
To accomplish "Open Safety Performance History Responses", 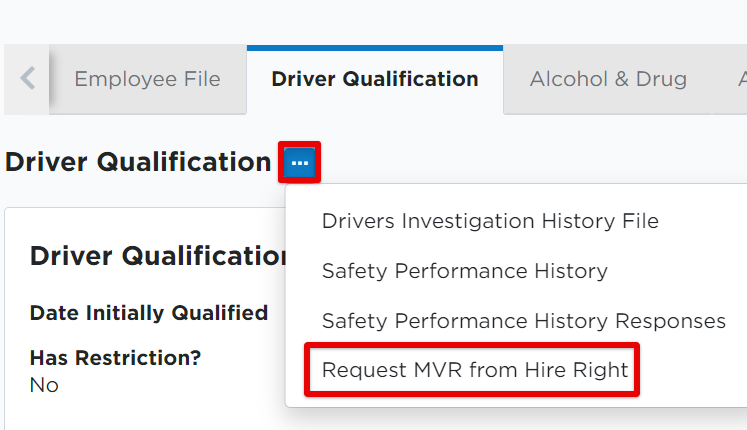I will pyautogui.click(x=523, y=321).
